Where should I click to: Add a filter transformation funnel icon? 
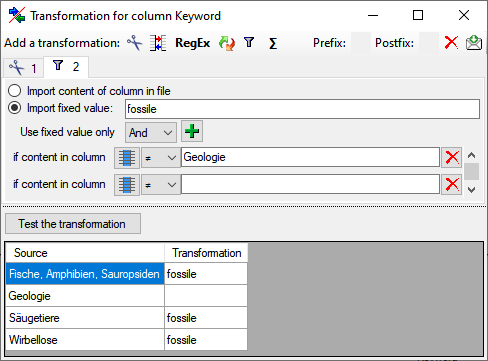coord(249,43)
